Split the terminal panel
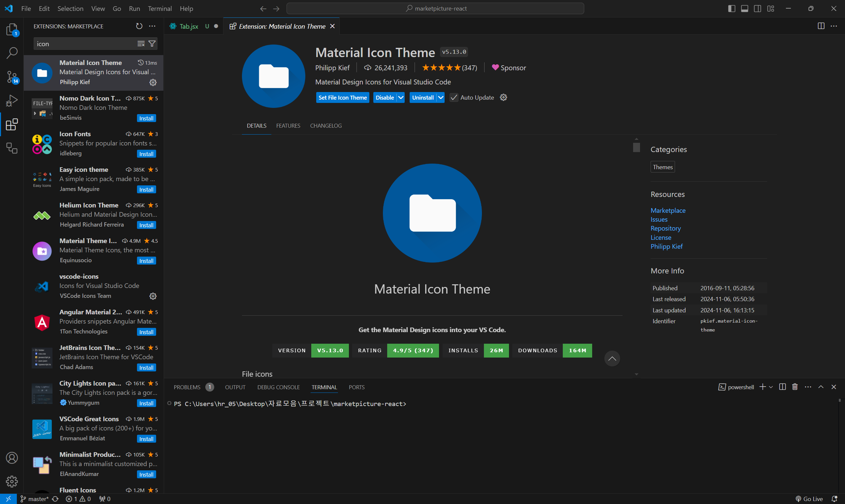This screenshot has height=504, width=845. coord(782,387)
